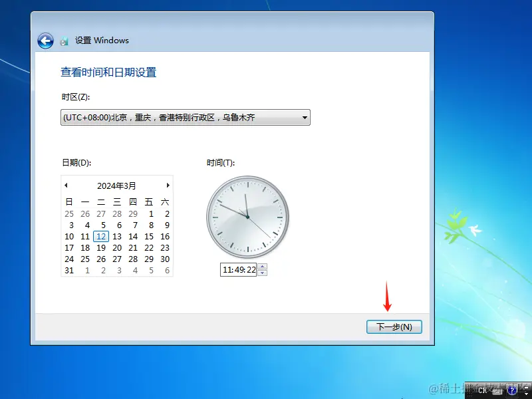Screen dimensions: 532x399
Task: Open the time zone dropdown list
Action: (x=186, y=118)
